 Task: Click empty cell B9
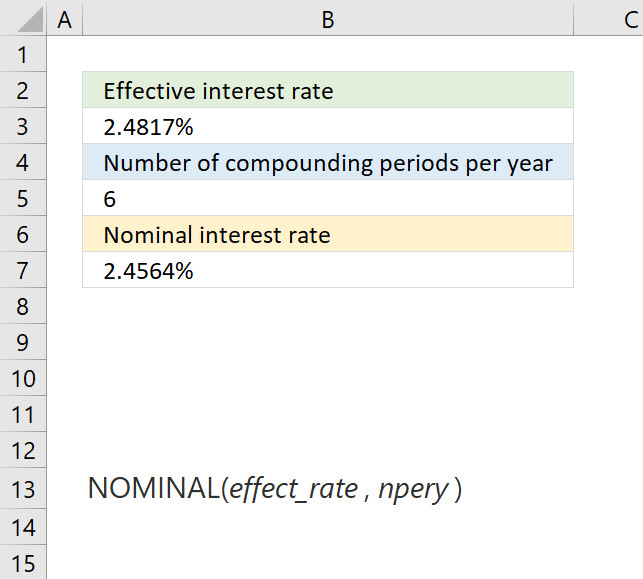[328, 342]
